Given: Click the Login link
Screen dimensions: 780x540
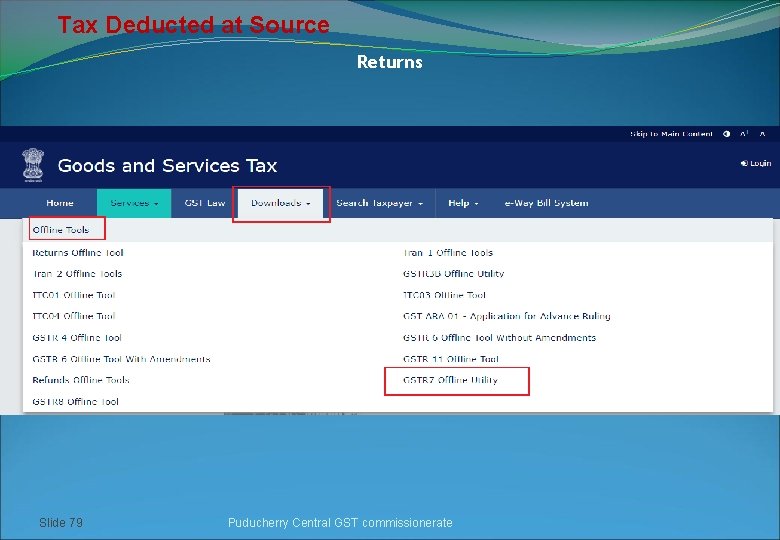Looking at the screenshot, I should (756, 163).
